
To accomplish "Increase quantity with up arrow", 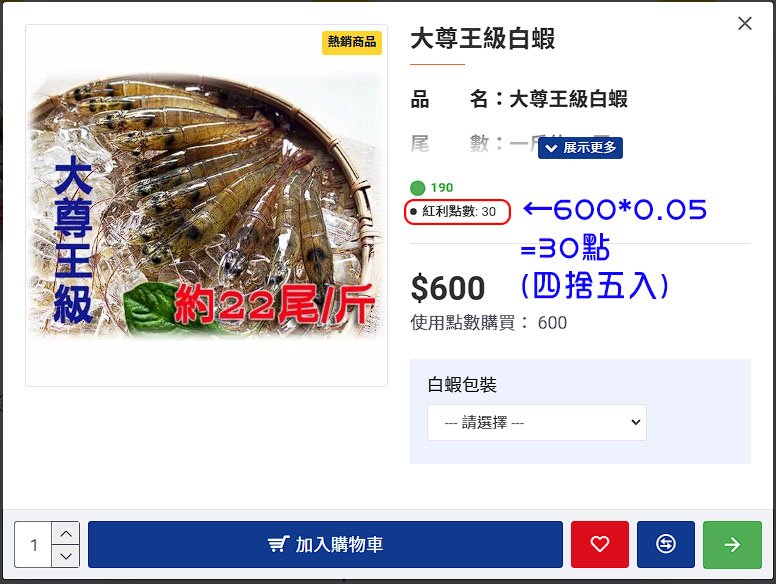I will tap(66, 534).
